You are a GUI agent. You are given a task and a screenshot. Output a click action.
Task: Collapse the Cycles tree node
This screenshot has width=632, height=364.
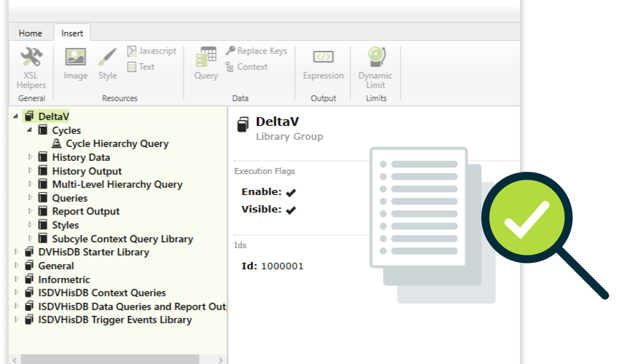(29, 130)
